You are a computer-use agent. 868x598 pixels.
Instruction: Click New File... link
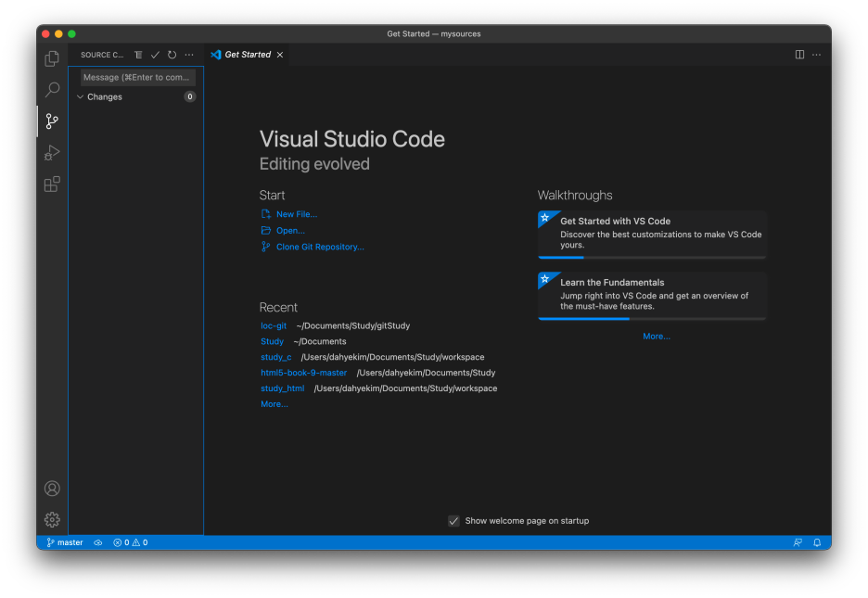tap(297, 214)
